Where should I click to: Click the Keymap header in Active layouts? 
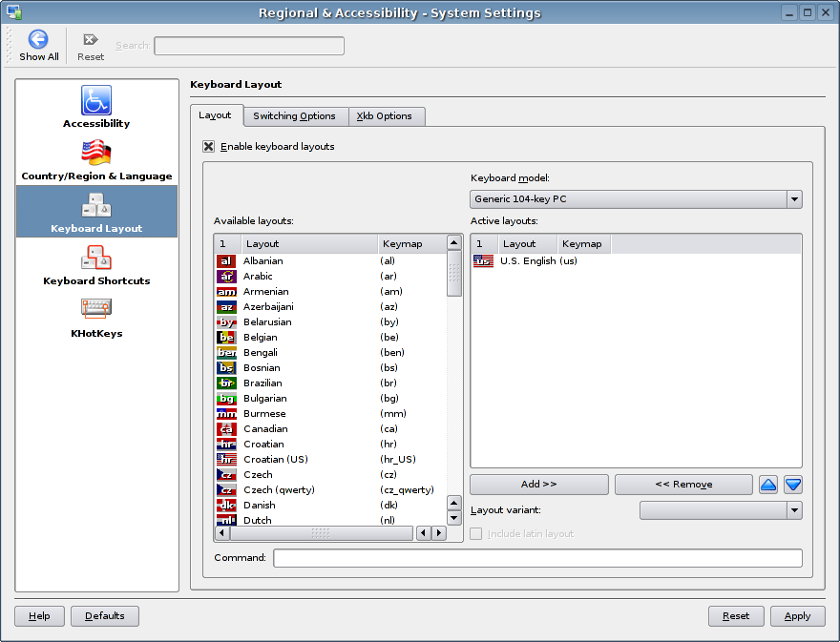[584, 243]
